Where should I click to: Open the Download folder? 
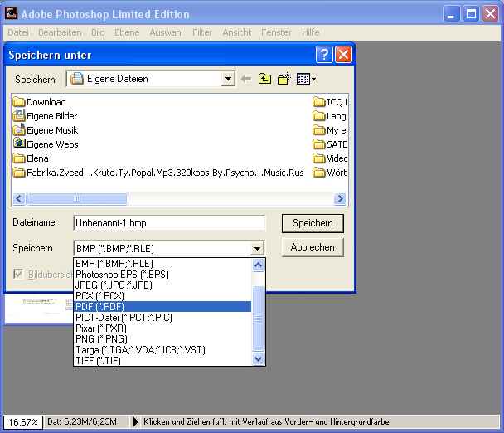pyautogui.click(x=40, y=102)
